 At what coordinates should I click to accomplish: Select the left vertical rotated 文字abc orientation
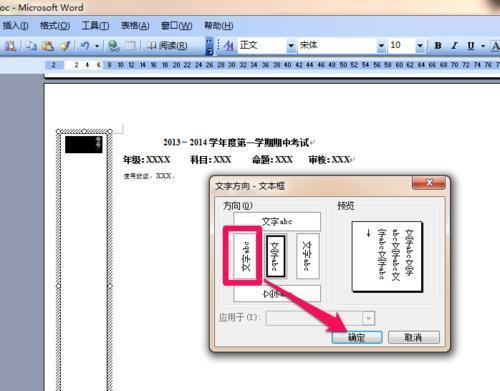245,256
